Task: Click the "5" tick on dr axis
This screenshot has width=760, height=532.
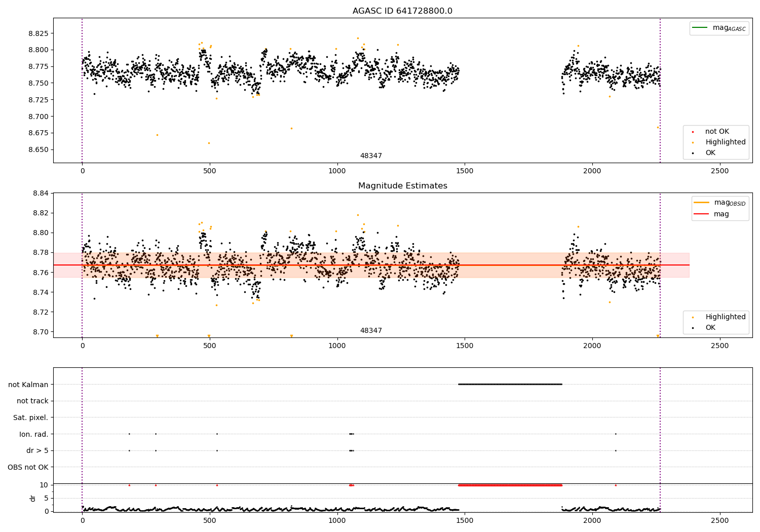Action: point(46,498)
